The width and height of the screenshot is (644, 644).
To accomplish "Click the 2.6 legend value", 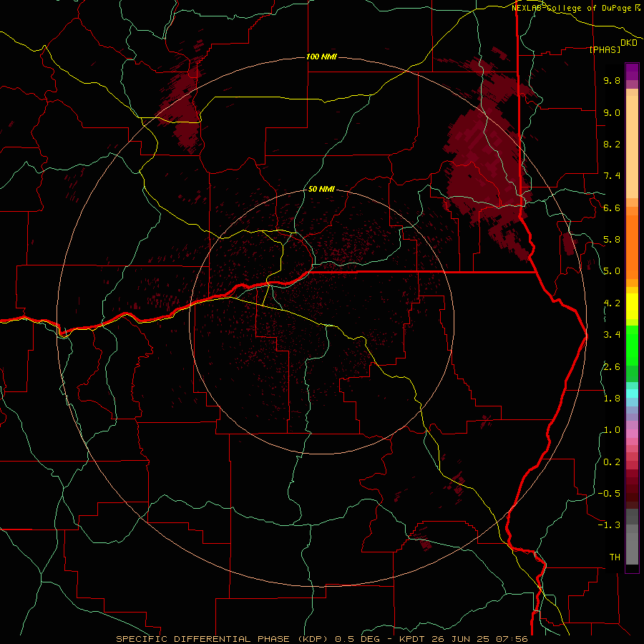I will (x=612, y=367).
